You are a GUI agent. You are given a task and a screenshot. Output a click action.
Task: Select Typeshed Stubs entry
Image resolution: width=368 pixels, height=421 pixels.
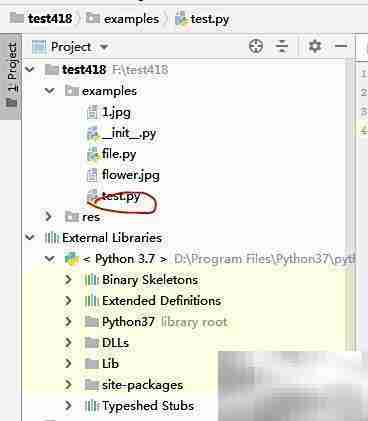point(148,406)
